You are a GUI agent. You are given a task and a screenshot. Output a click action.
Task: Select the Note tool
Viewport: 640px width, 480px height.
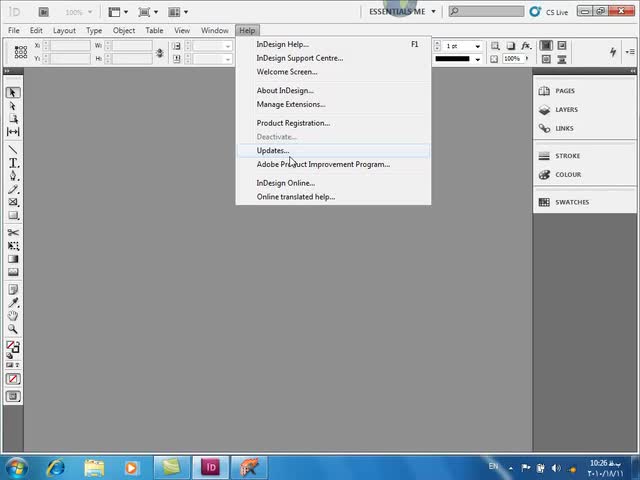[x=13, y=290]
